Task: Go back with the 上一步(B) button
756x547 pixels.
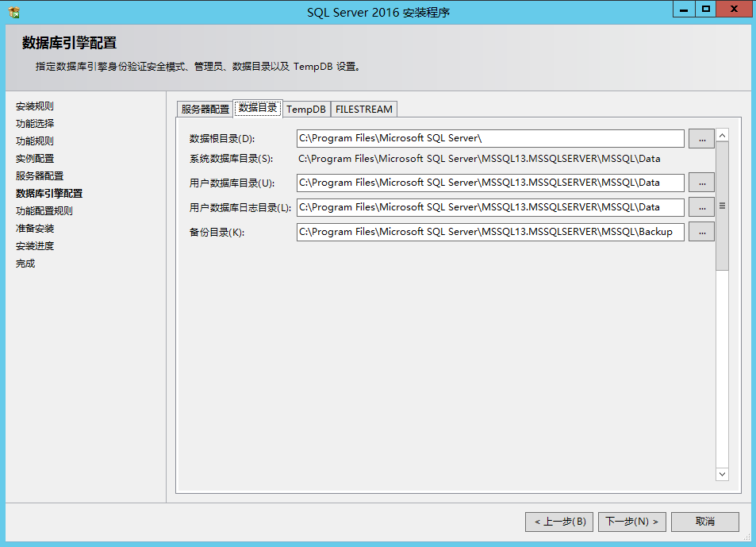Action: tap(559, 522)
